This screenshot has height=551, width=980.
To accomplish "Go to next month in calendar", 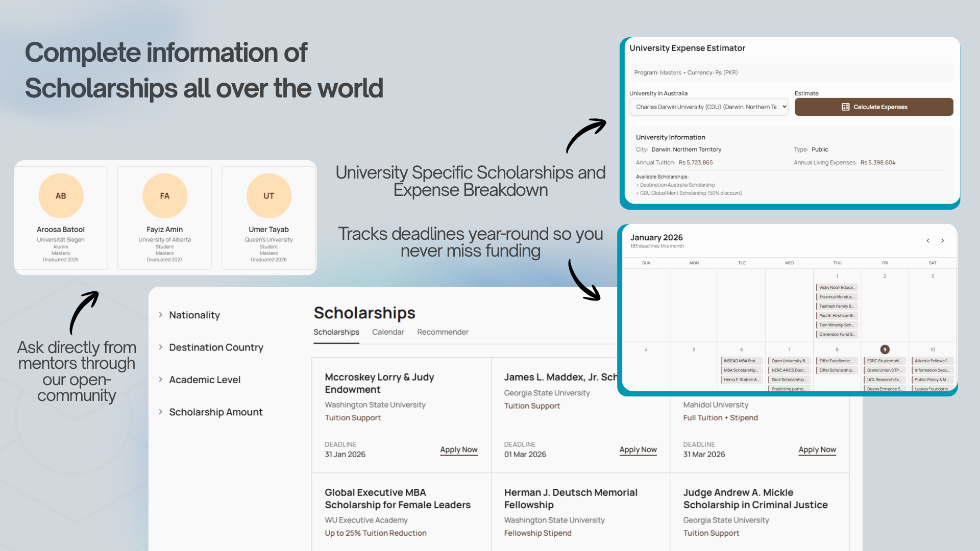I will [943, 241].
